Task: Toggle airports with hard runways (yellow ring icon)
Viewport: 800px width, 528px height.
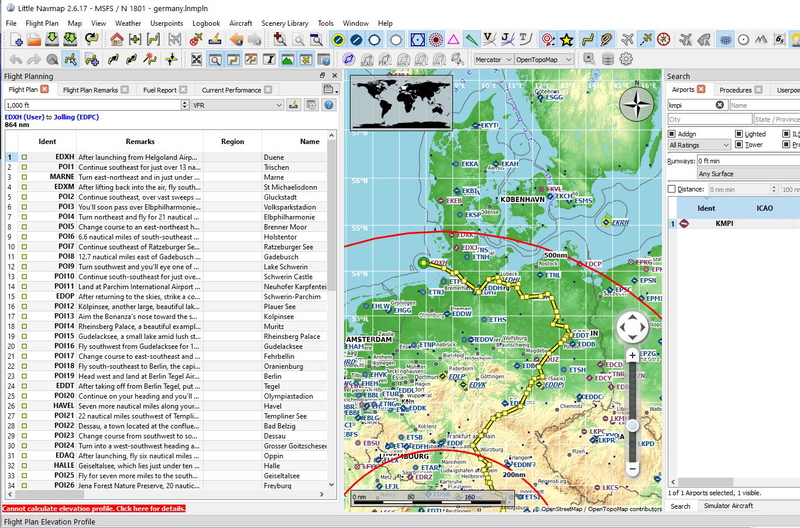Action: (x=338, y=39)
